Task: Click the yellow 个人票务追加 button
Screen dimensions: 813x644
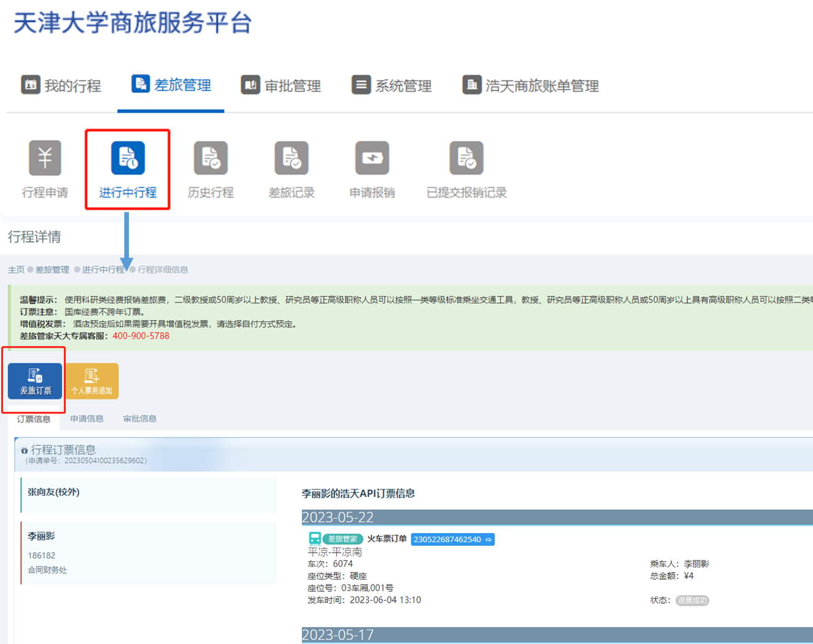Action: (92, 381)
